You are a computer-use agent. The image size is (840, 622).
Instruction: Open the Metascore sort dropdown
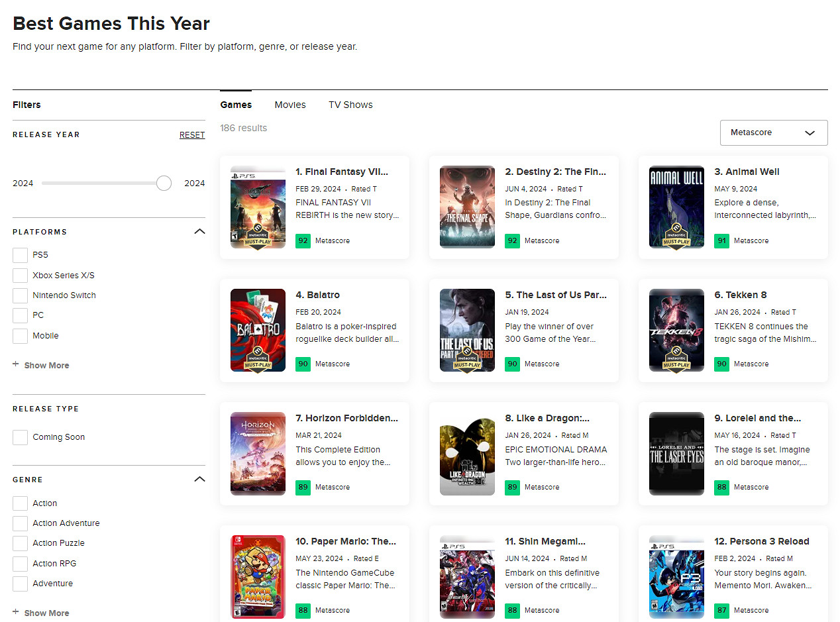(x=773, y=132)
